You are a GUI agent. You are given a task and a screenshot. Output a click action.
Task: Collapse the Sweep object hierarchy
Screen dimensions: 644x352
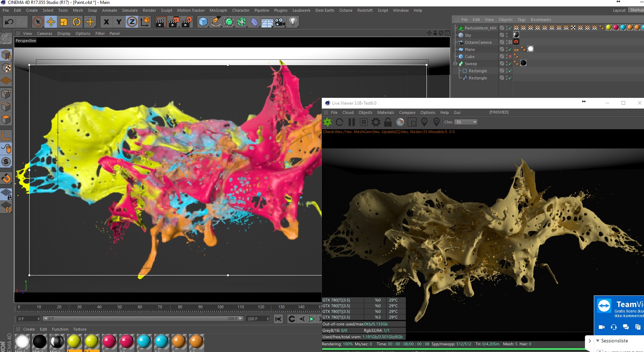455,64
